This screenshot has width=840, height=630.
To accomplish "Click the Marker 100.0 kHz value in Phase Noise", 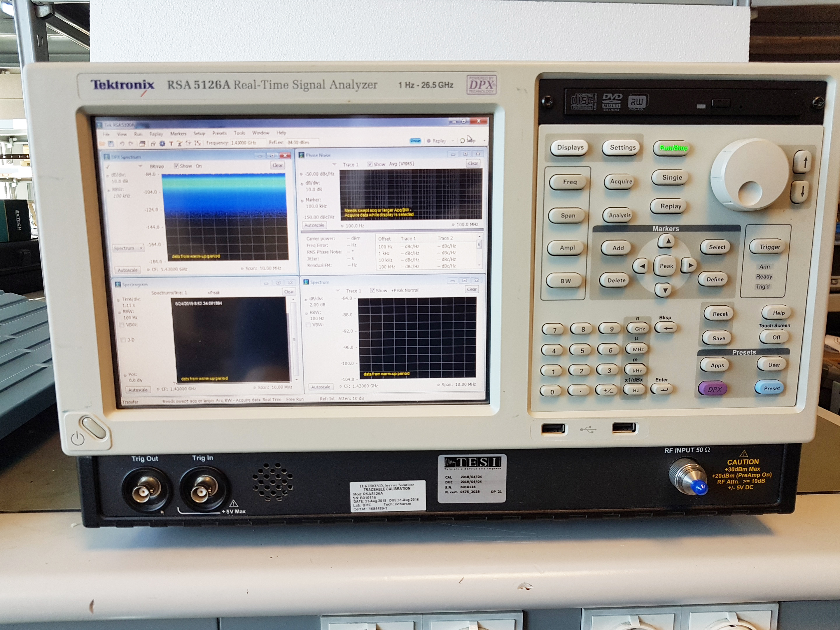I will [316, 206].
